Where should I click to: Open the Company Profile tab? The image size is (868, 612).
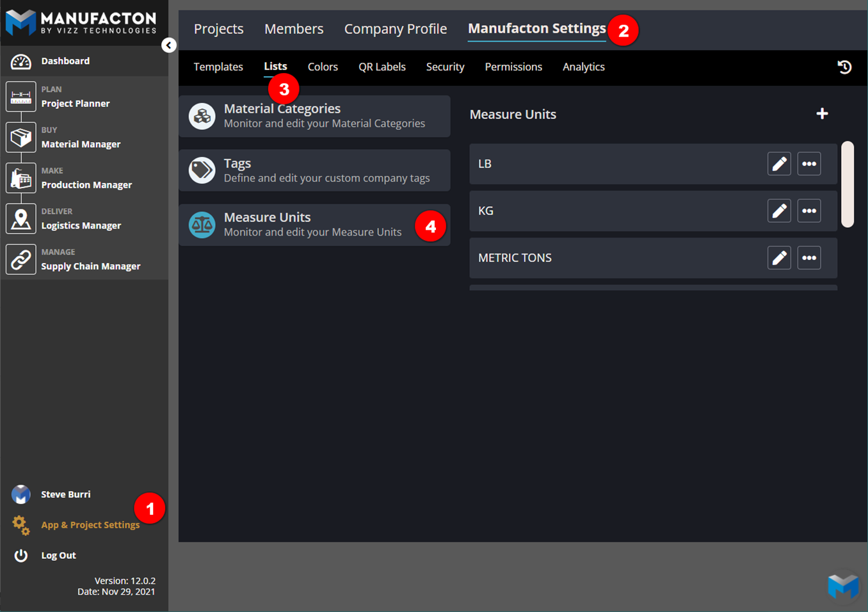[395, 29]
